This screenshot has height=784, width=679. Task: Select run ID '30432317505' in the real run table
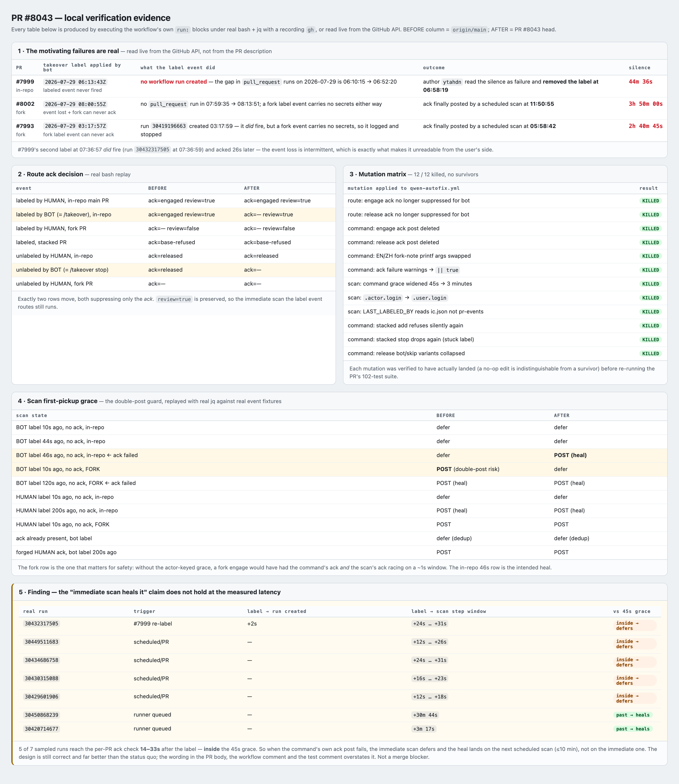pyautogui.click(x=42, y=624)
